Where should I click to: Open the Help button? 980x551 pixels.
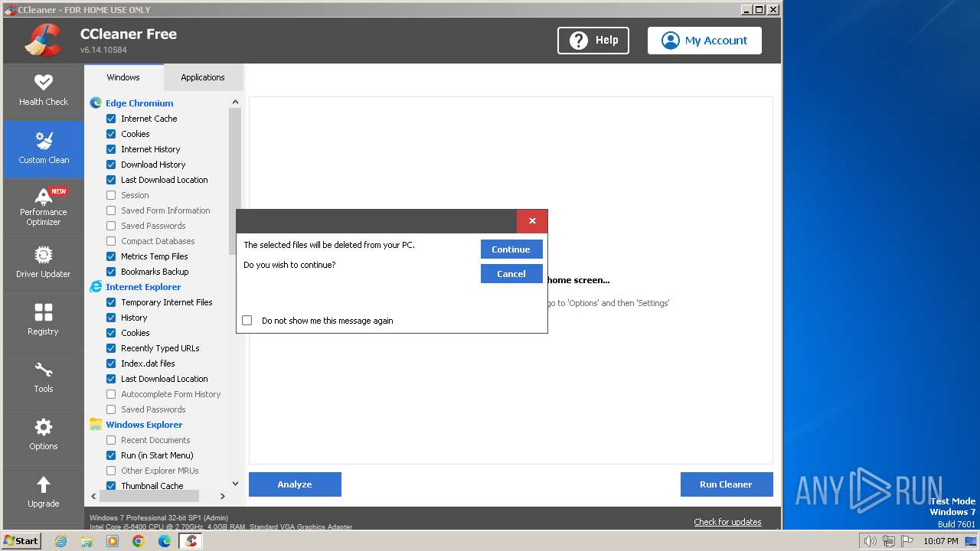point(593,41)
